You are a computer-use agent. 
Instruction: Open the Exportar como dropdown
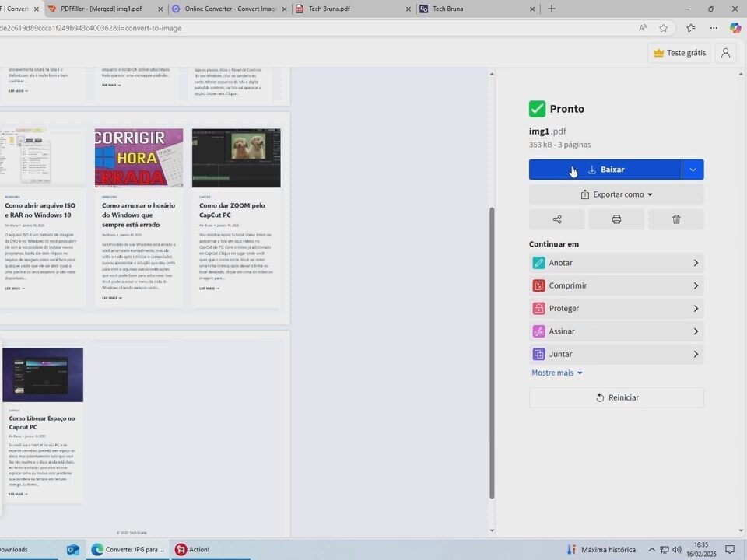[x=616, y=194]
